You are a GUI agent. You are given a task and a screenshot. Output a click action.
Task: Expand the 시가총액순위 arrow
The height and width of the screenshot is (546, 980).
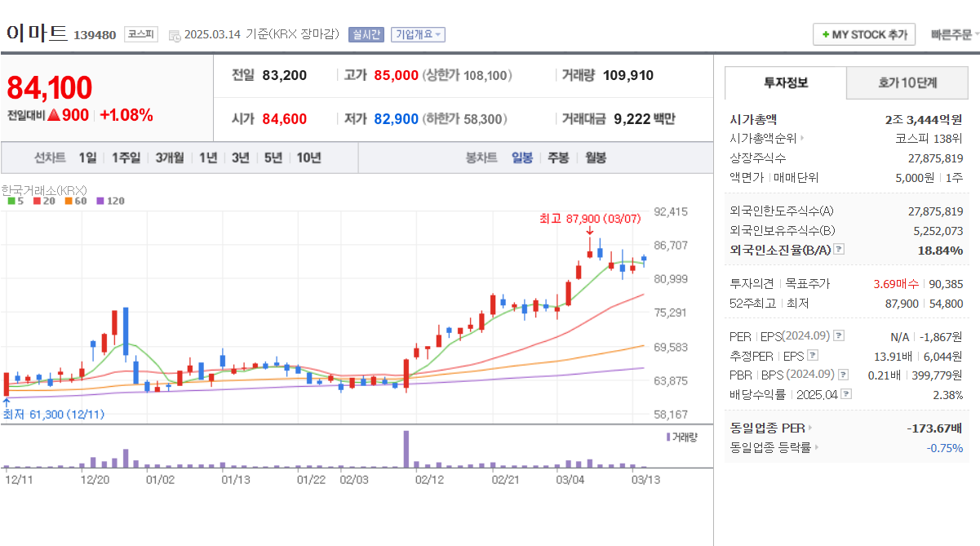(x=802, y=139)
